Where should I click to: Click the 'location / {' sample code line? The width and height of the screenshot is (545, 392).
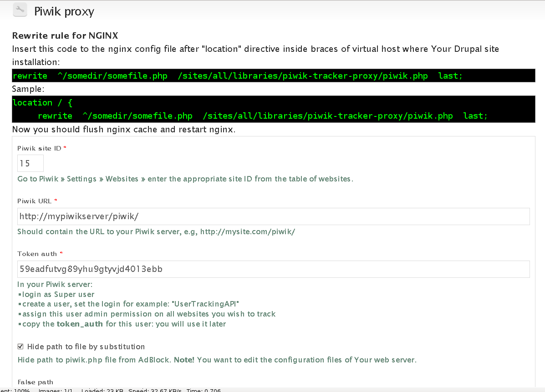click(x=42, y=103)
